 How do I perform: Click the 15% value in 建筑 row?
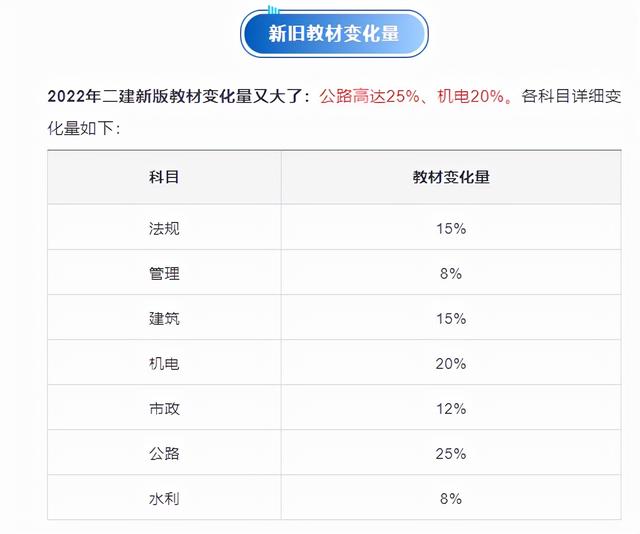pyautogui.click(x=451, y=318)
